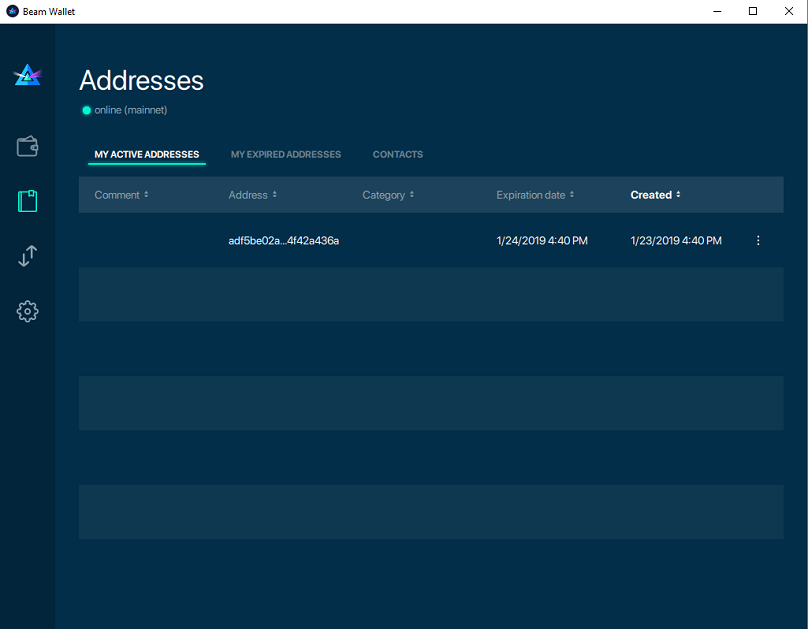Sort the table by Category column
This screenshot has height=629, width=808.
[388, 194]
